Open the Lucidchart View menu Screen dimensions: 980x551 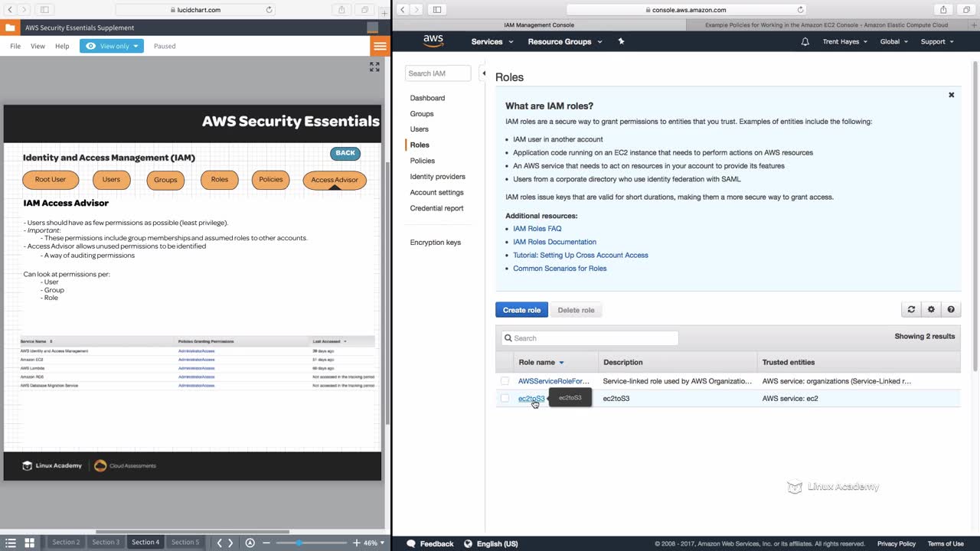[x=38, y=46]
